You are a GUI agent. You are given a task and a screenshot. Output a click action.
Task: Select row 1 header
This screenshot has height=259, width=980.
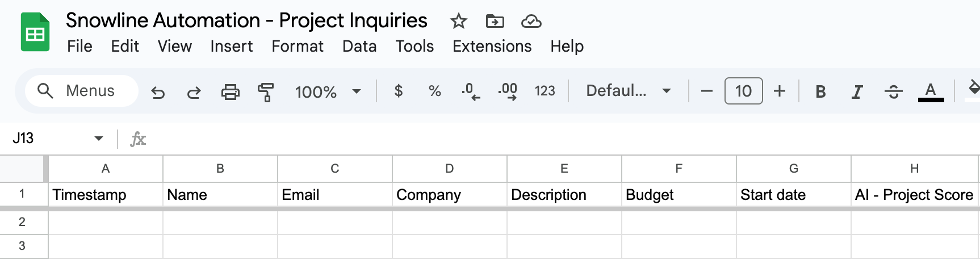tap(22, 194)
